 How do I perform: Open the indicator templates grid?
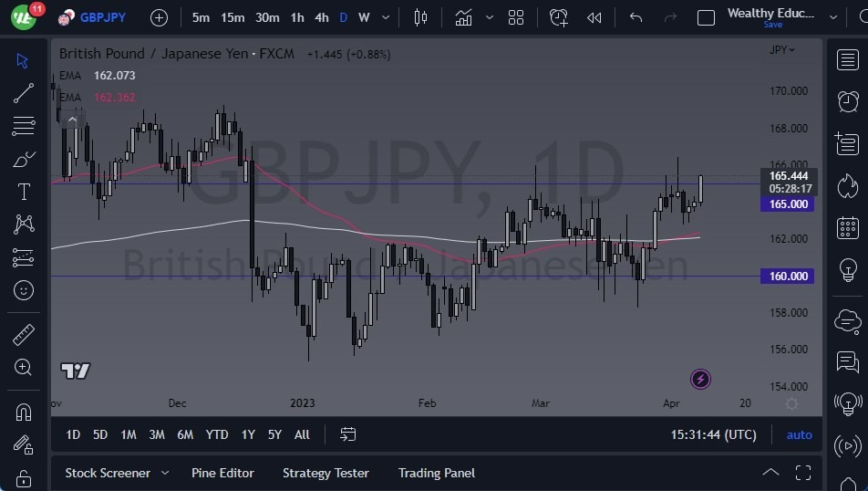tap(516, 17)
